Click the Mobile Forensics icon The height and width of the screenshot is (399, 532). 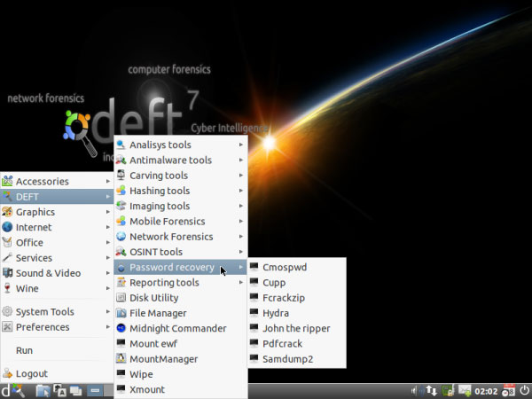(121, 221)
